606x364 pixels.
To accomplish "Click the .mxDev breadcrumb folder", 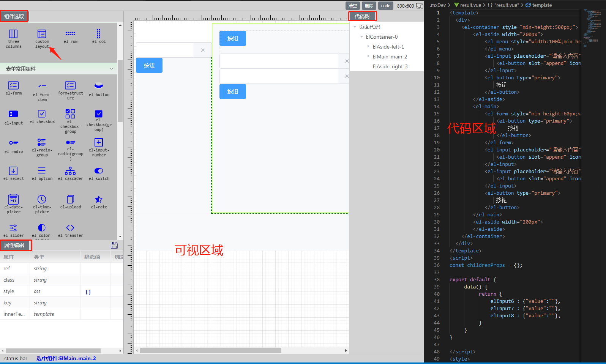I will coord(438,5).
